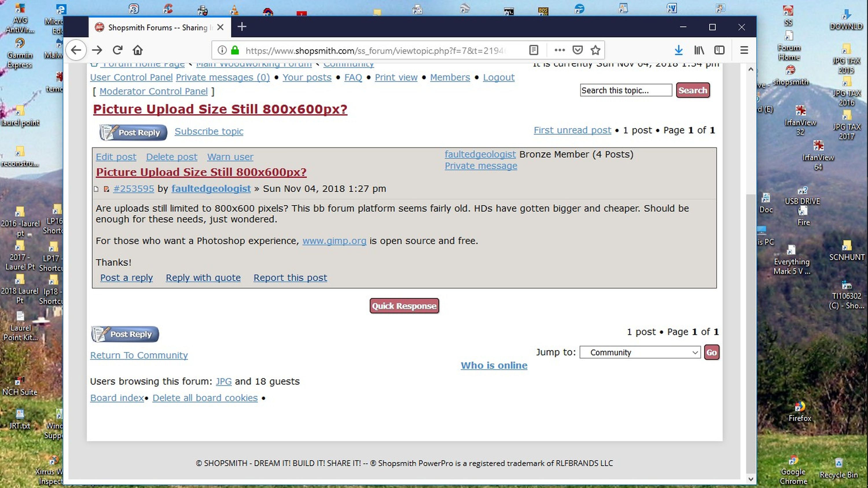Bookmark this page with the star icon

pos(595,50)
